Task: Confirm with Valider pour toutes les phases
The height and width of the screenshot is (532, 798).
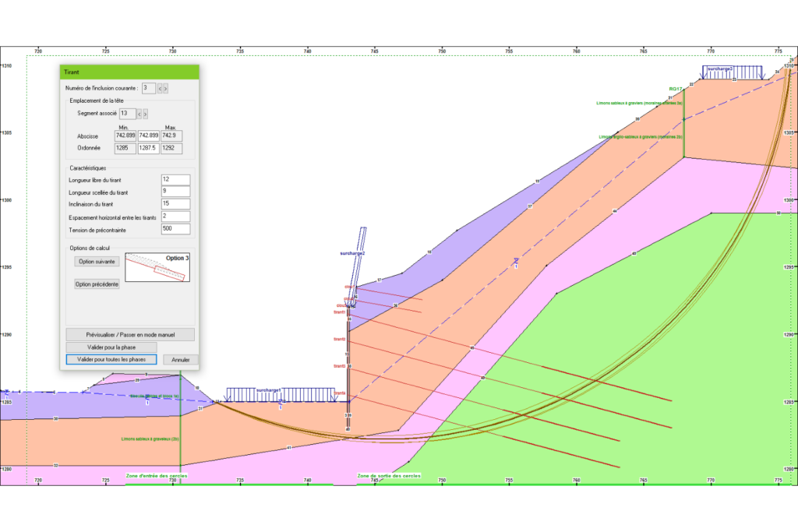Action: pos(112,359)
